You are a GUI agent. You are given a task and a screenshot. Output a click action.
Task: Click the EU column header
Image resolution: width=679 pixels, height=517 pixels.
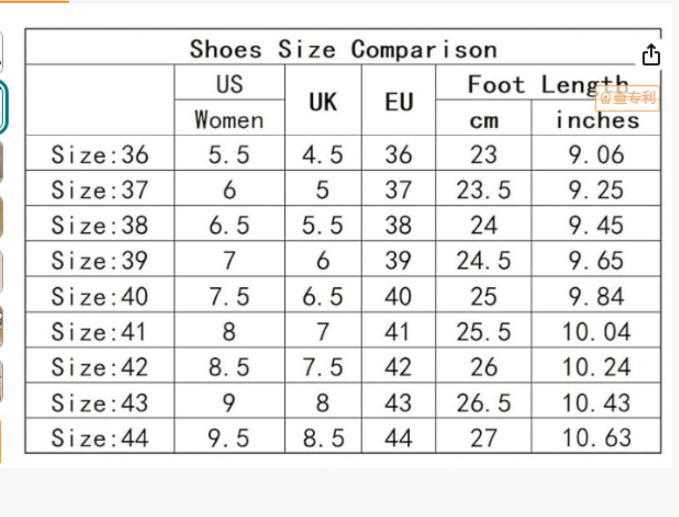pyautogui.click(x=398, y=102)
